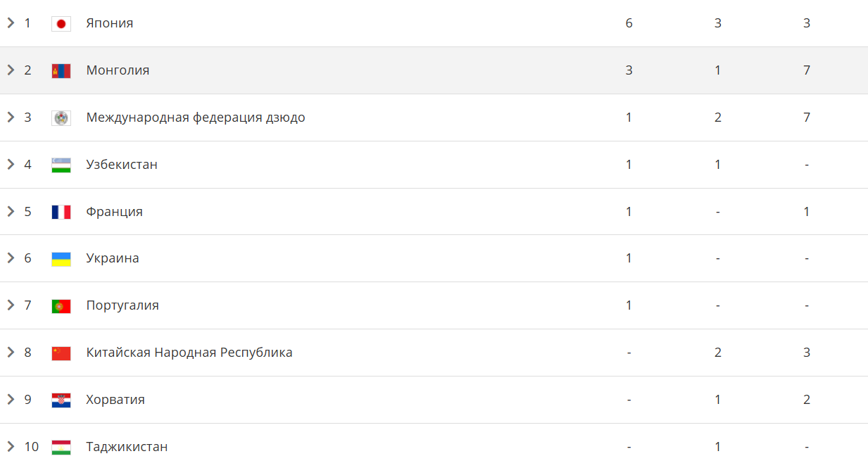Click the International Judo Federation logo icon
This screenshot has width=868, height=468.
[x=61, y=118]
